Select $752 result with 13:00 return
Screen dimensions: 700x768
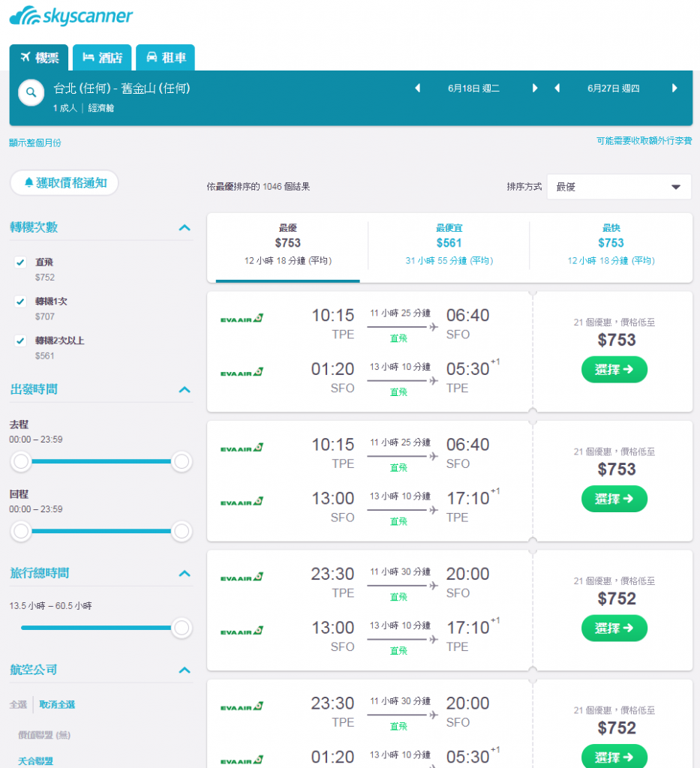(x=614, y=628)
